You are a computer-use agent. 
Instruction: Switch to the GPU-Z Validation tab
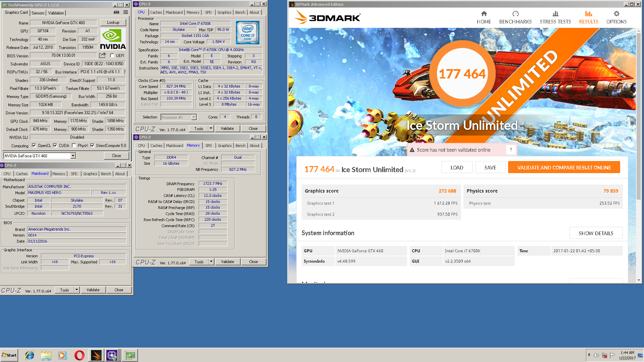point(56,13)
